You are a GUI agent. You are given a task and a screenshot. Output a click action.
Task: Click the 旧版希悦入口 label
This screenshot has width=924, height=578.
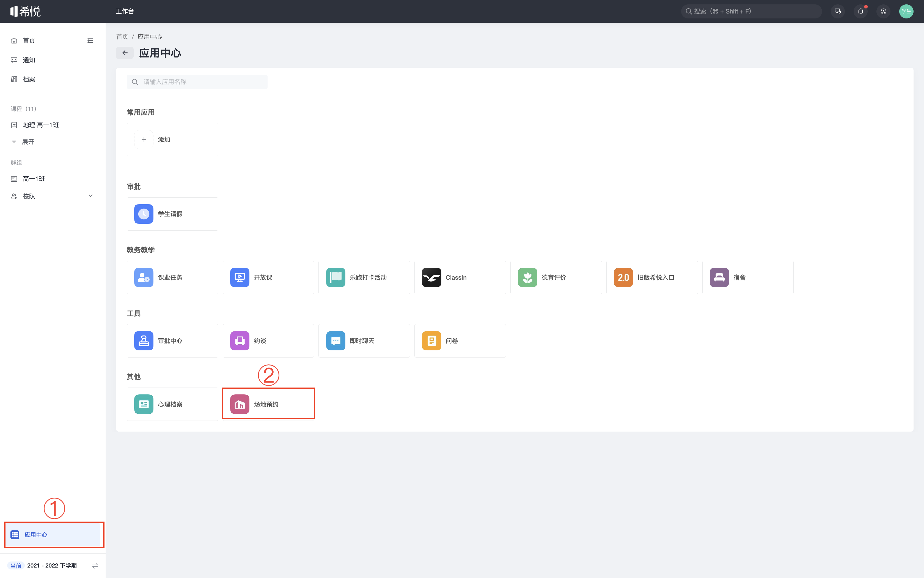656,277
